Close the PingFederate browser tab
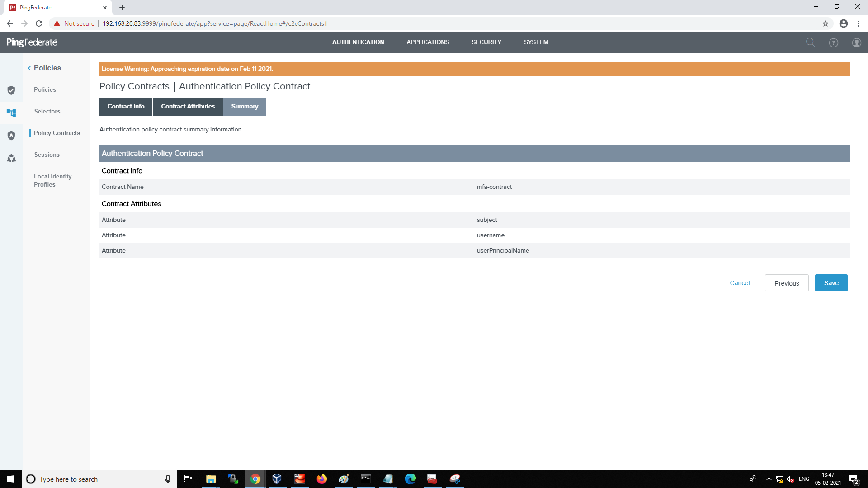This screenshot has width=868, height=488. tap(104, 8)
